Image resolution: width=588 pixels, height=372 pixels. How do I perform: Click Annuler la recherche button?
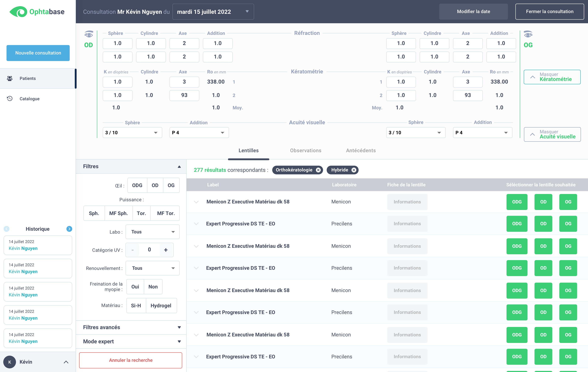pyautogui.click(x=131, y=360)
